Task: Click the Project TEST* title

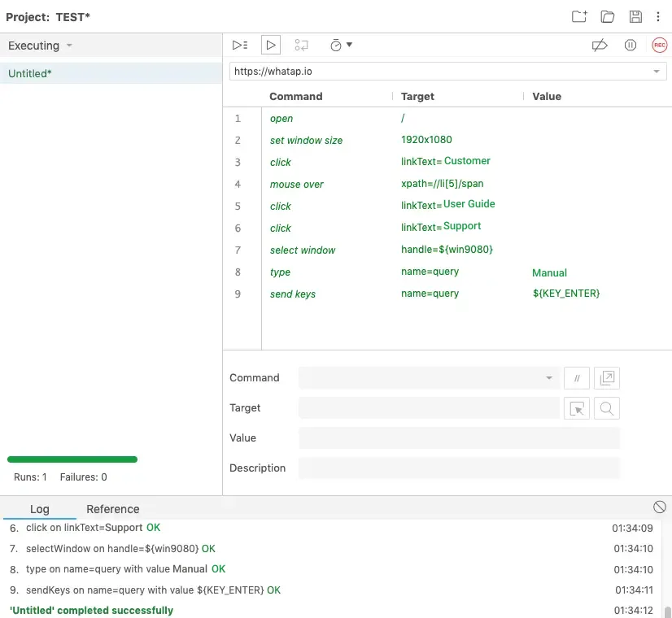Action: (48, 17)
